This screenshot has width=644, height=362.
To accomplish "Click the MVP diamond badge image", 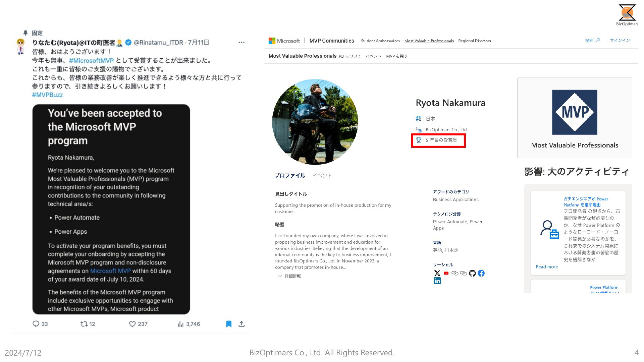I will pyautogui.click(x=575, y=112).
